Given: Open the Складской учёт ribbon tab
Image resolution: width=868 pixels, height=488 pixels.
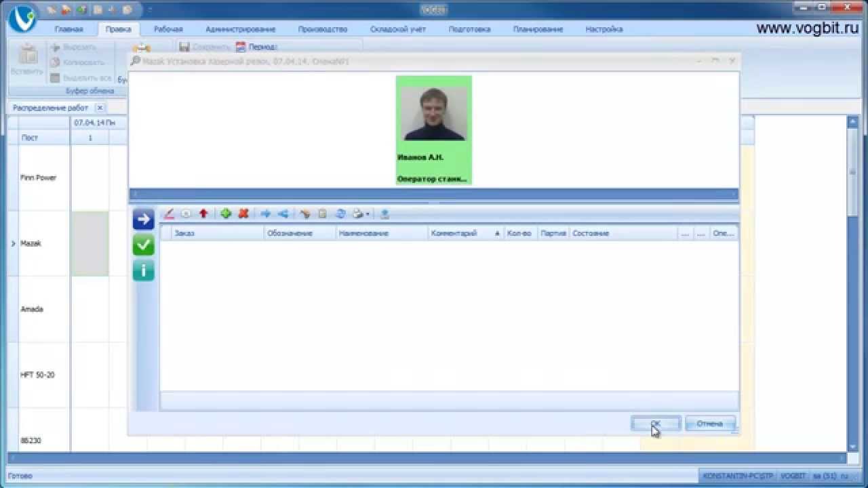Looking at the screenshot, I should coord(398,29).
